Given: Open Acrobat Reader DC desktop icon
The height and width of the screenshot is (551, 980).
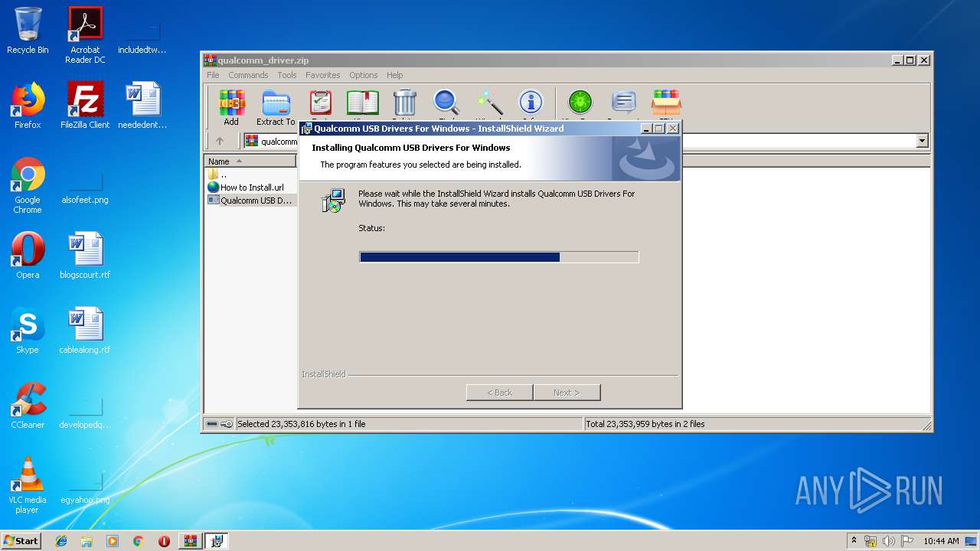Looking at the screenshot, I should click(x=85, y=35).
